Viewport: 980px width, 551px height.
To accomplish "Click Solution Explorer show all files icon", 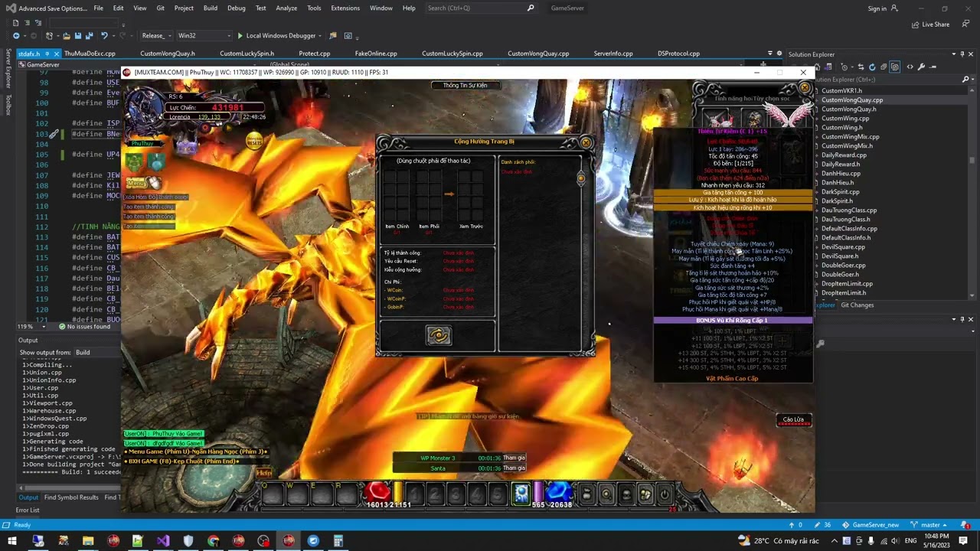I will pos(894,67).
